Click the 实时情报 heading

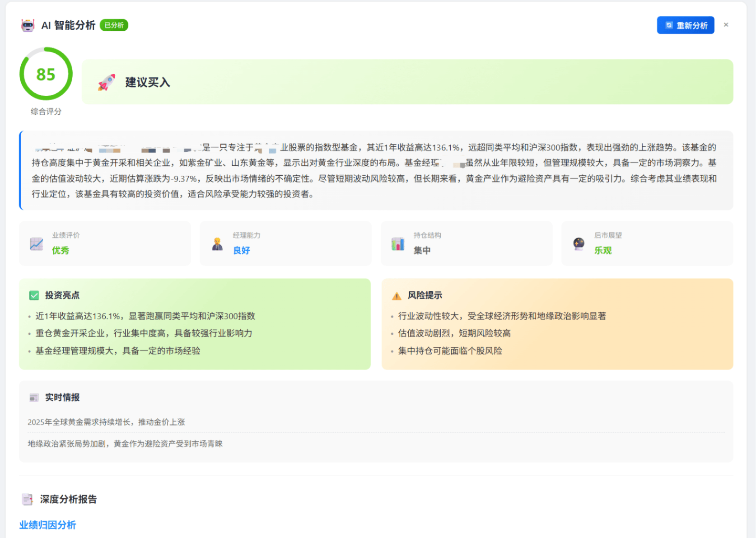click(62, 398)
